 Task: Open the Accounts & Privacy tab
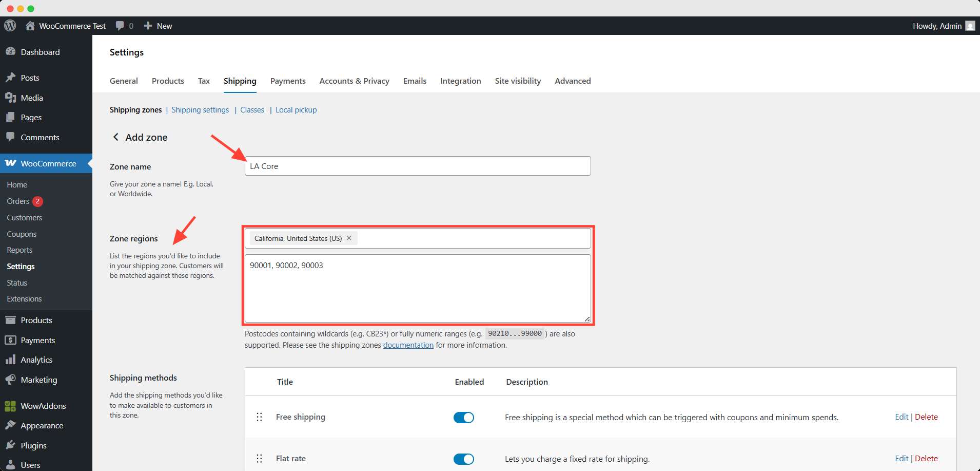coord(354,81)
